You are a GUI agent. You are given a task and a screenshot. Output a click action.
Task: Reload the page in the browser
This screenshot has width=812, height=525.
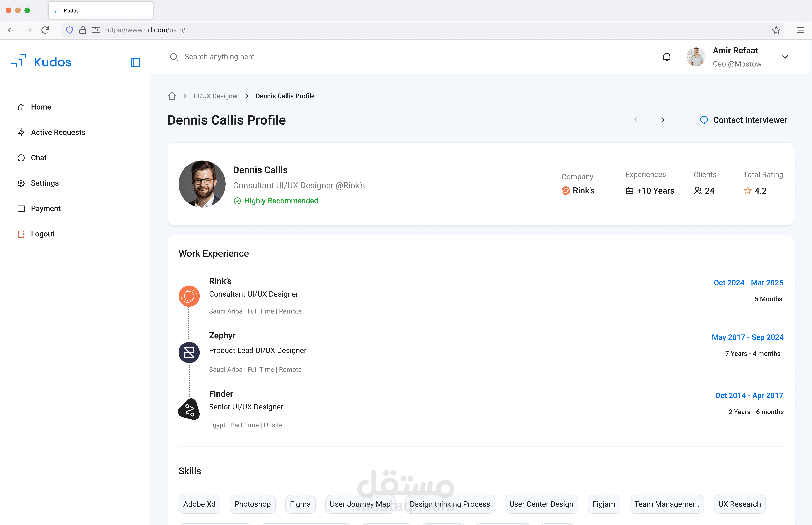45,30
